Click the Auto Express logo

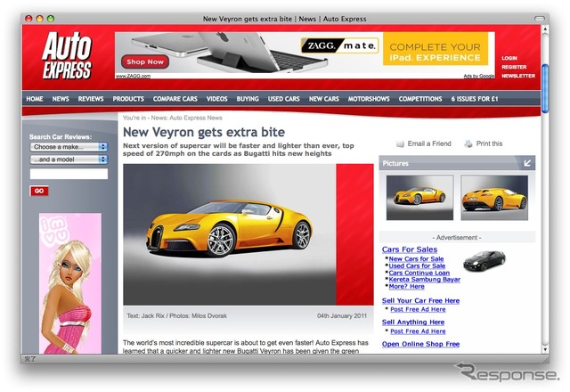[67, 55]
